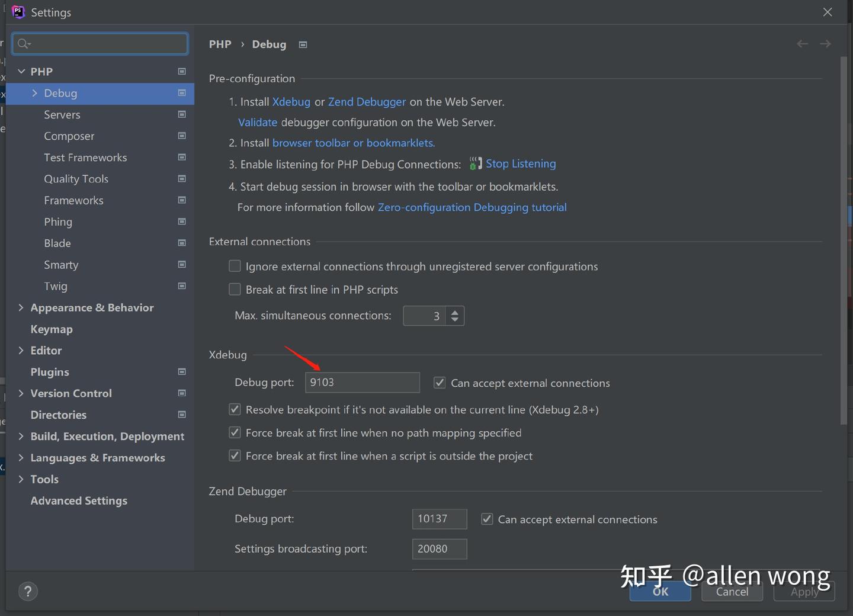Select the Quality Tools settings page

(76, 179)
